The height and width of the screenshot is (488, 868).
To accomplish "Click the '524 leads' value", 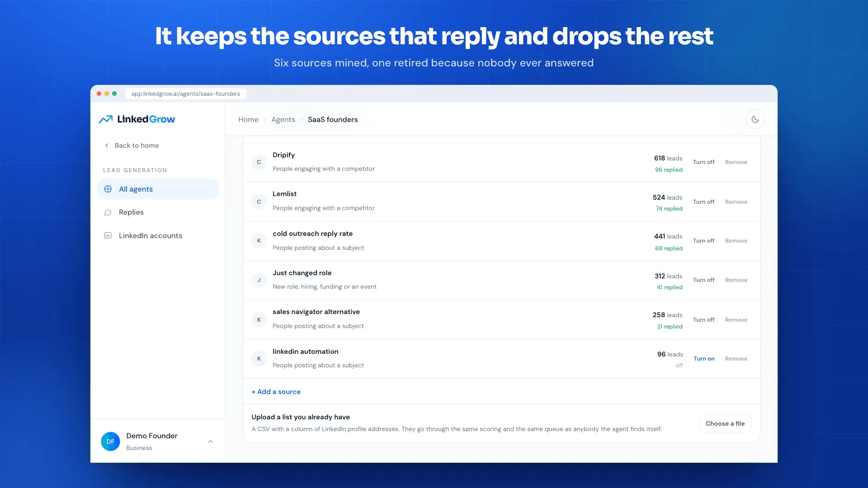I will coord(667,197).
